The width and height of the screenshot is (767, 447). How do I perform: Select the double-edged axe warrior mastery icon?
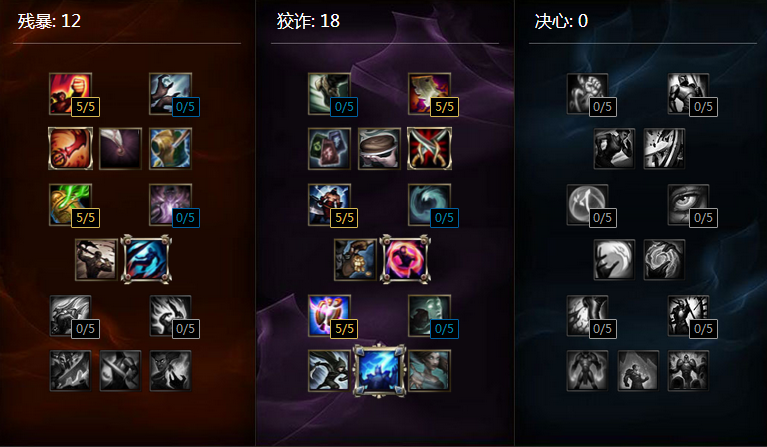[96, 260]
